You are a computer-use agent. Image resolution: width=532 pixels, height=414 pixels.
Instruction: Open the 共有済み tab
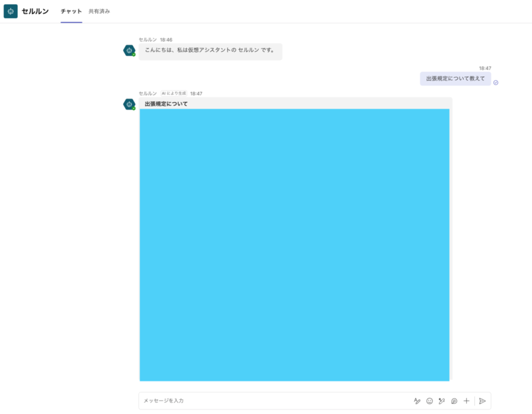click(x=99, y=11)
